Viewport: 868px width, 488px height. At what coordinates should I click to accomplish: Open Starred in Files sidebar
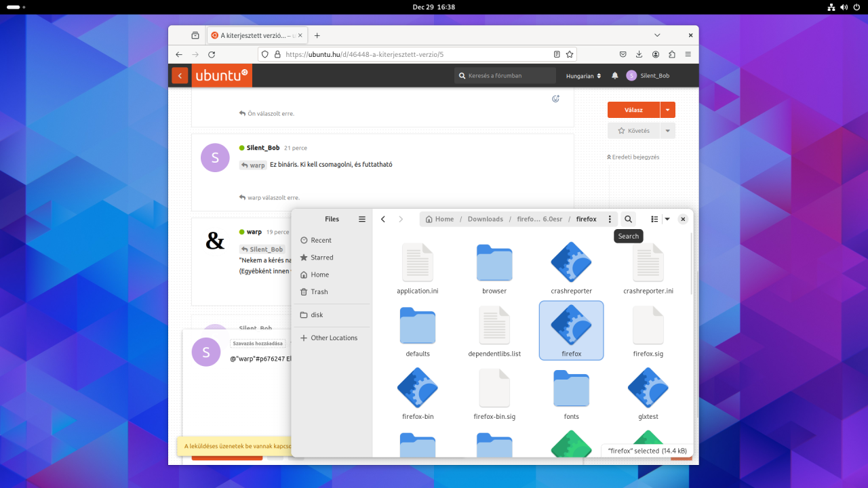click(331, 258)
